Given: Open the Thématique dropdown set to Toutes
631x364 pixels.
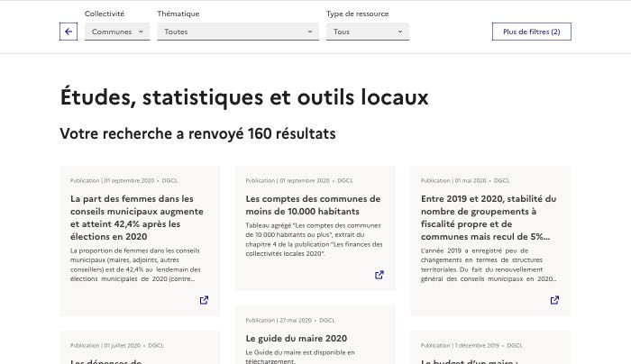Looking at the screenshot, I should point(238,32).
